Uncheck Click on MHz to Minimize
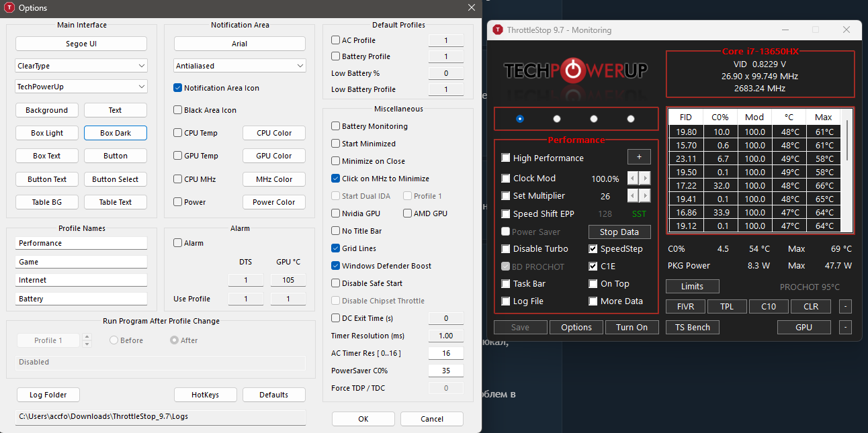This screenshot has width=868, height=433. [x=336, y=179]
